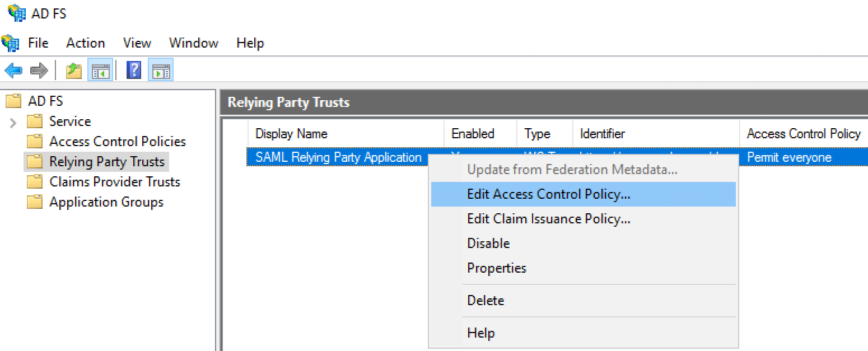Click the Application Groups folder icon

point(35,202)
